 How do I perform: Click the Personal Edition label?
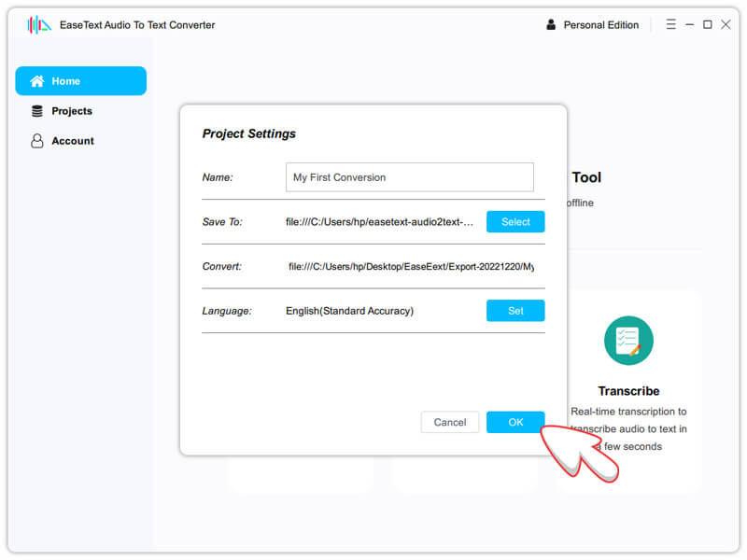click(600, 25)
